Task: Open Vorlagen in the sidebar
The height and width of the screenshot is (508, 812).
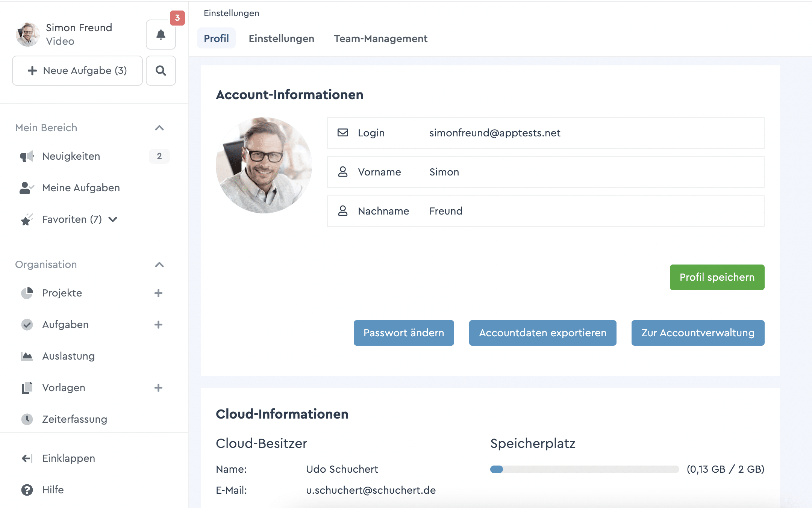Action: [64, 388]
